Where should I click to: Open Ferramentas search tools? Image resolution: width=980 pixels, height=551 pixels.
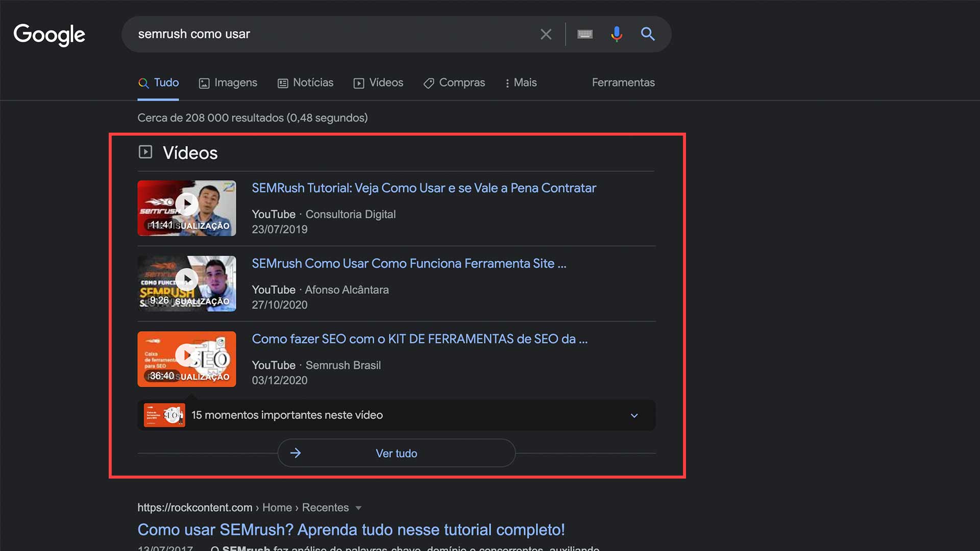coord(623,83)
